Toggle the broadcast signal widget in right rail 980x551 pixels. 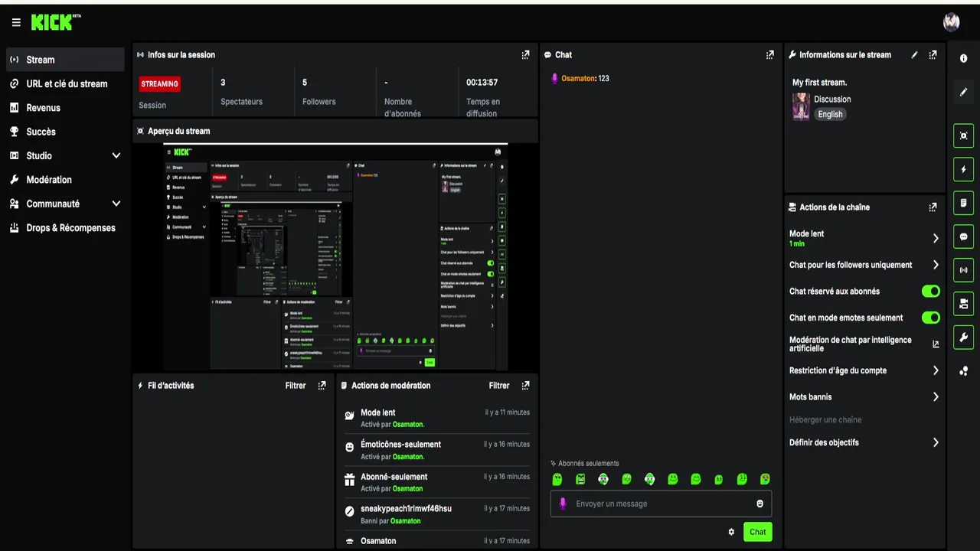(x=963, y=270)
